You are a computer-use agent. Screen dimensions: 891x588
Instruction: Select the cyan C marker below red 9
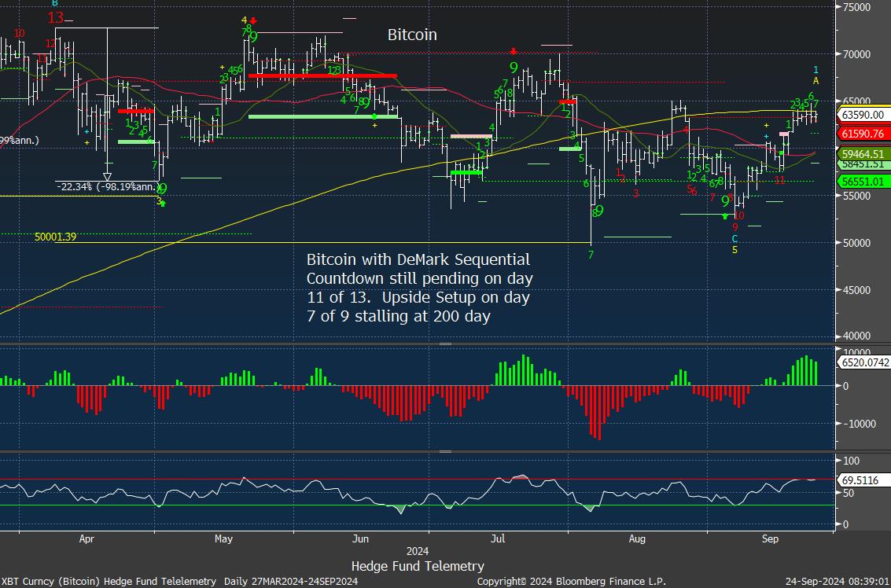pos(735,239)
